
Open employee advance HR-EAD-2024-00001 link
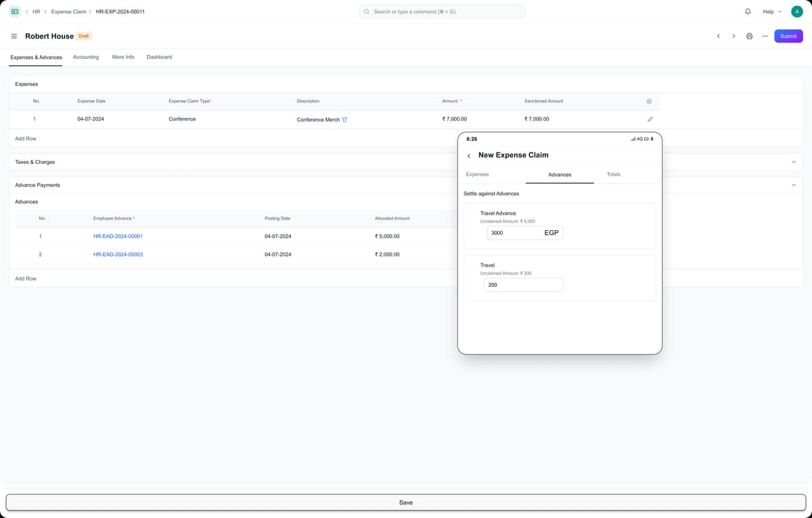point(118,236)
